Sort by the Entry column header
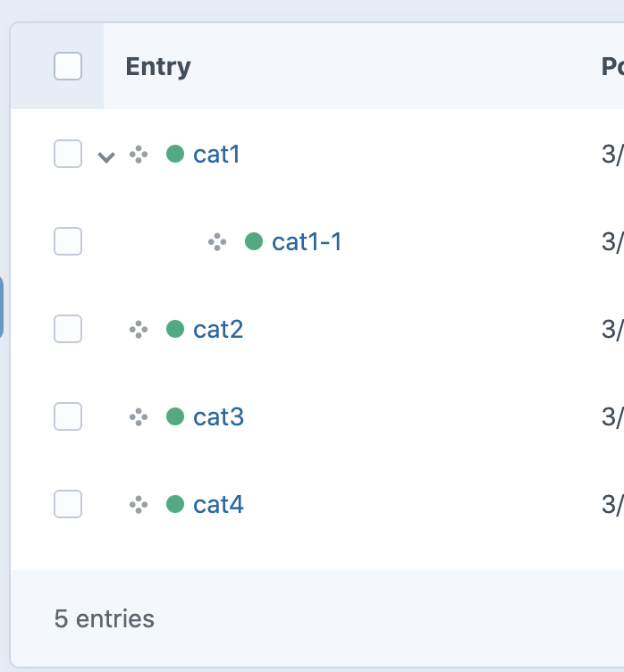 pos(158,67)
